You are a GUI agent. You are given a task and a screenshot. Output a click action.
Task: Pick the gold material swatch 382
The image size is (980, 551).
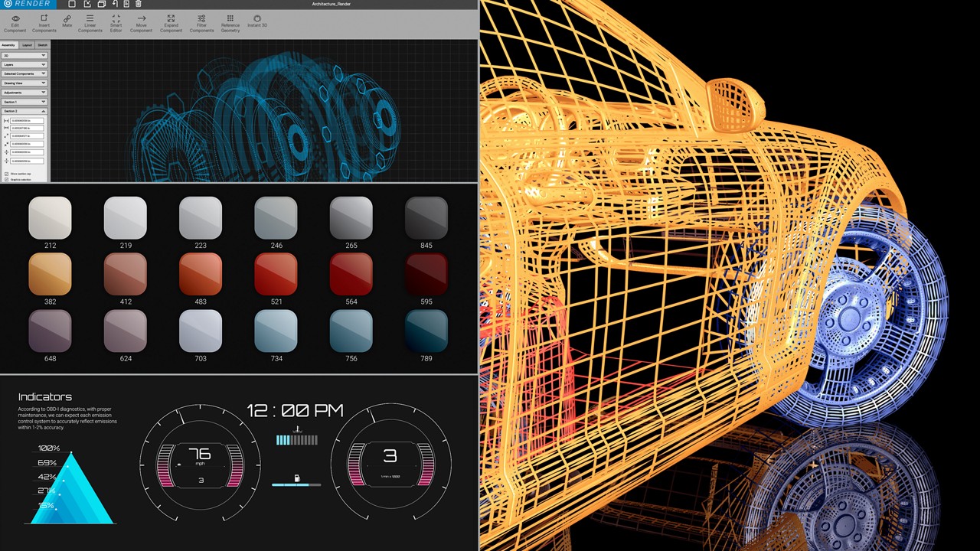tap(50, 275)
